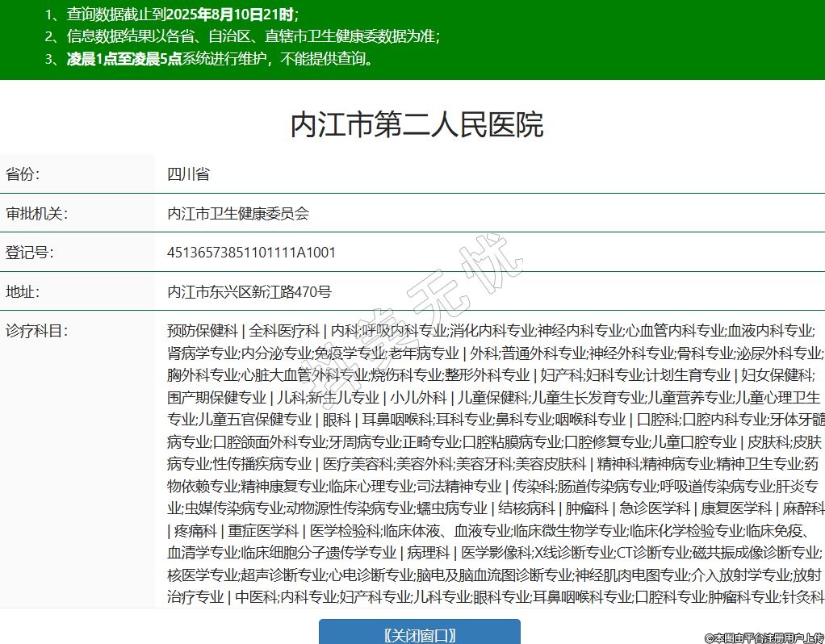825x644 pixels.
Task: Click 医疗美容科 in the department list
Action: (358, 464)
